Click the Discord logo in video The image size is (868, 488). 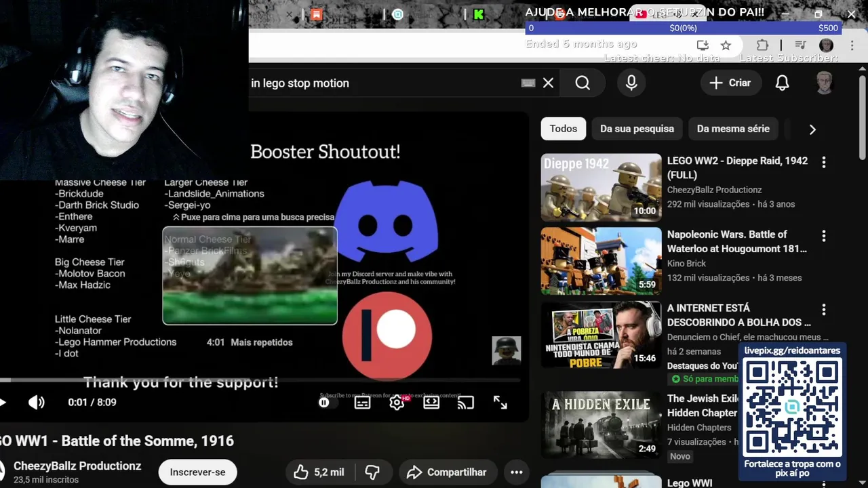387,221
